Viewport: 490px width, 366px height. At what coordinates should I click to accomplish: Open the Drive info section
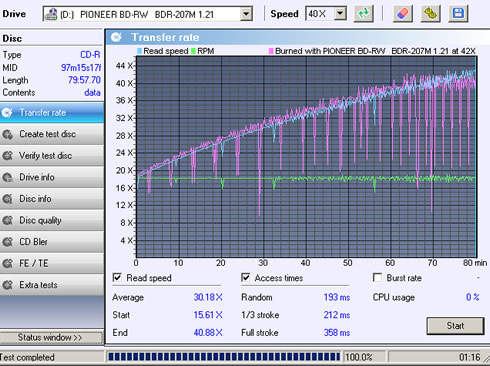(x=52, y=177)
